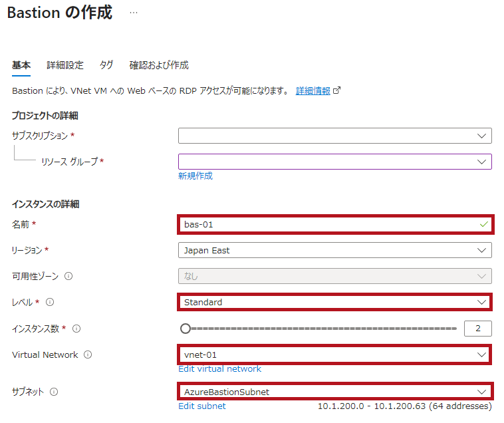Screen dimensions: 504x423
Task: Open the リソース グループ dropdown
Action: pos(335,162)
